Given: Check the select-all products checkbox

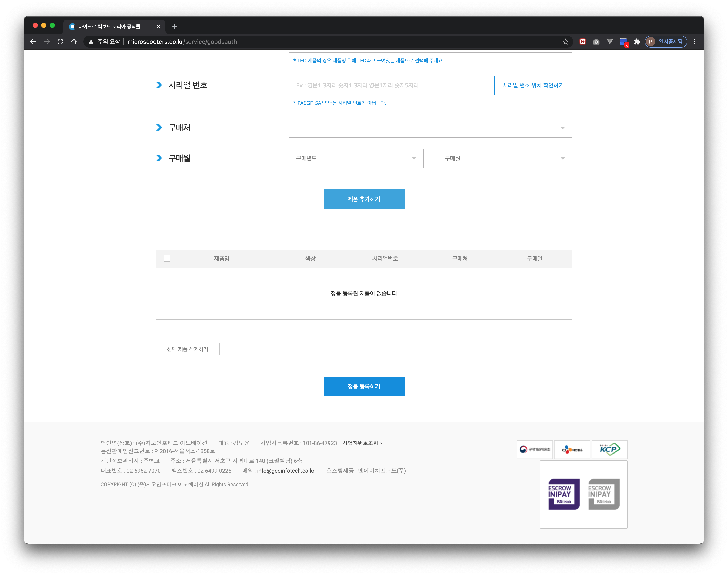Looking at the screenshot, I should click(x=167, y=258).
